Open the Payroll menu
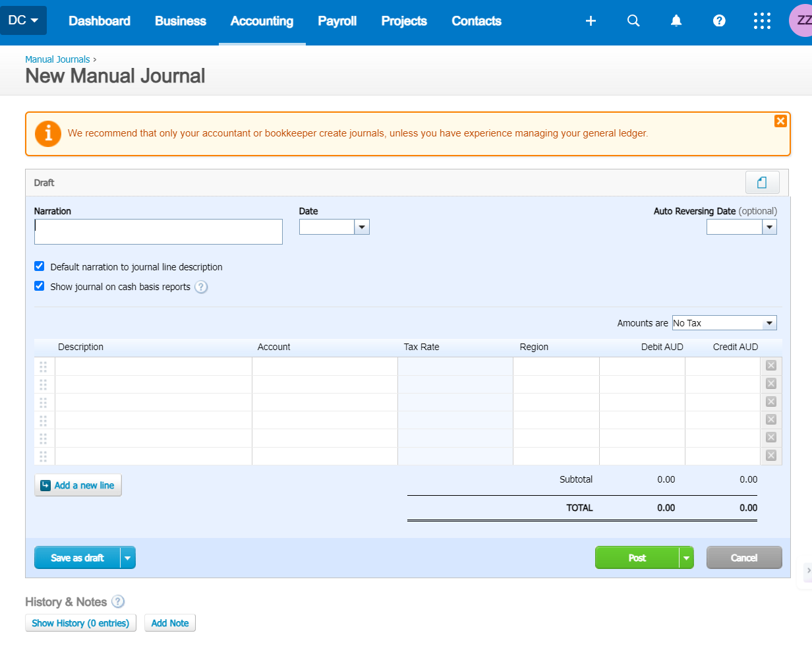812x656 pixels. (x=337, y=21)
